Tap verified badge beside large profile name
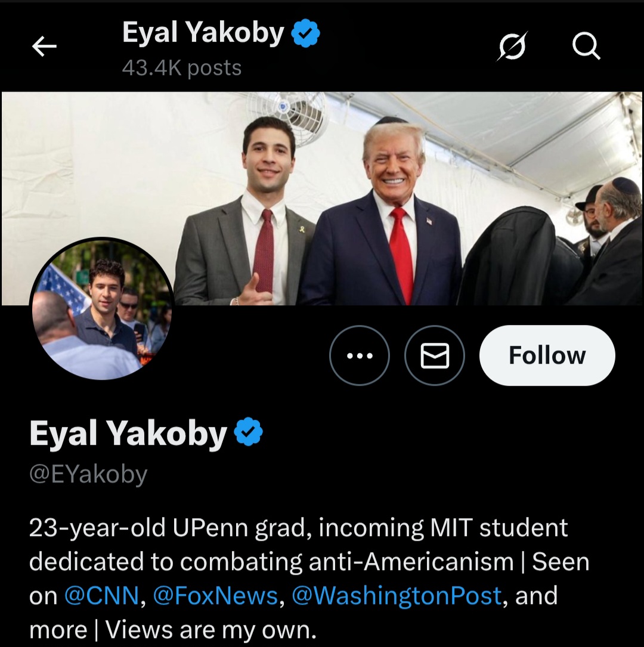 [x=249, y=433]
